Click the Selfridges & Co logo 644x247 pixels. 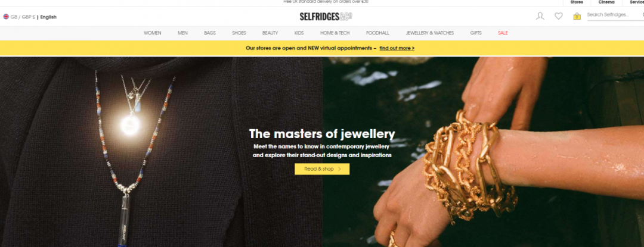point(326,17)
